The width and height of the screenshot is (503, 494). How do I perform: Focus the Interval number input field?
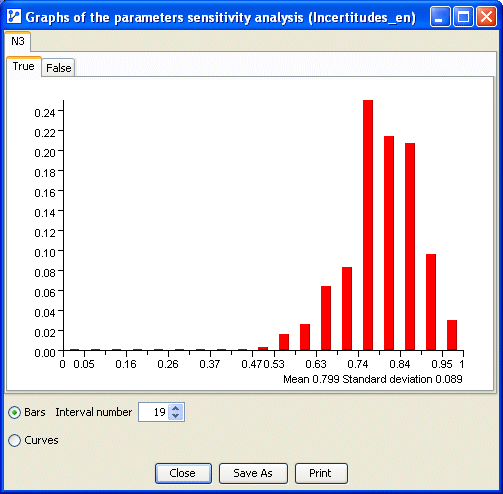point(153,412)
